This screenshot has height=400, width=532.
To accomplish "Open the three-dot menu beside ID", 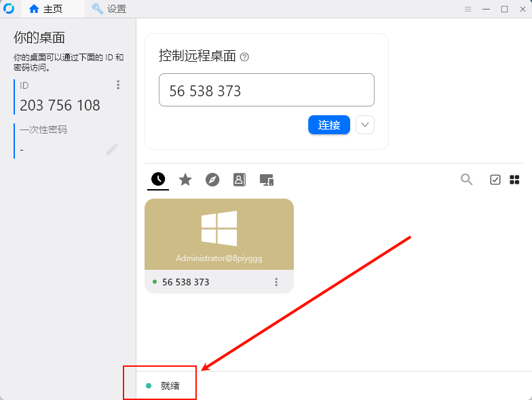I will tap(118, 85).
